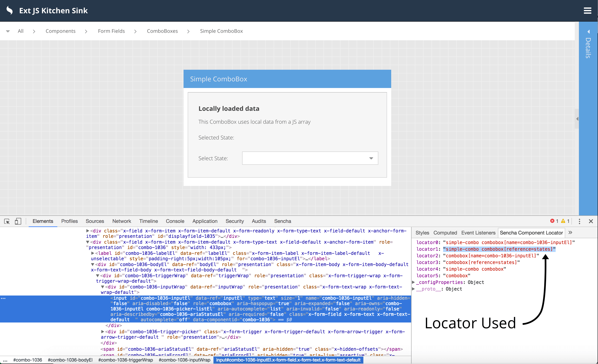Open the Sencha devtools tab
Viewport: 598px width, 364px height.
tap(283, 221)
